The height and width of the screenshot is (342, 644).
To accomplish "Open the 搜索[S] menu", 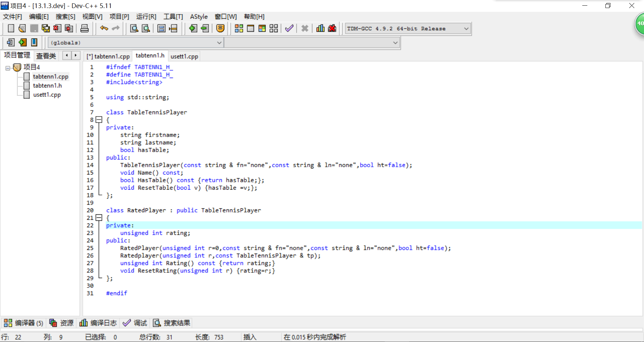I will 65,17.
